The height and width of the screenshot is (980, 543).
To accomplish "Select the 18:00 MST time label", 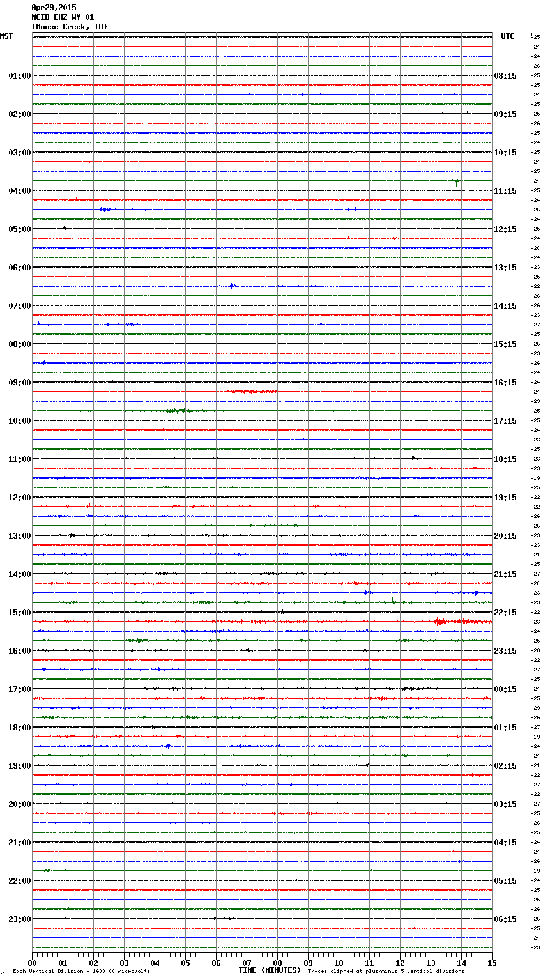I will point(20,728).
